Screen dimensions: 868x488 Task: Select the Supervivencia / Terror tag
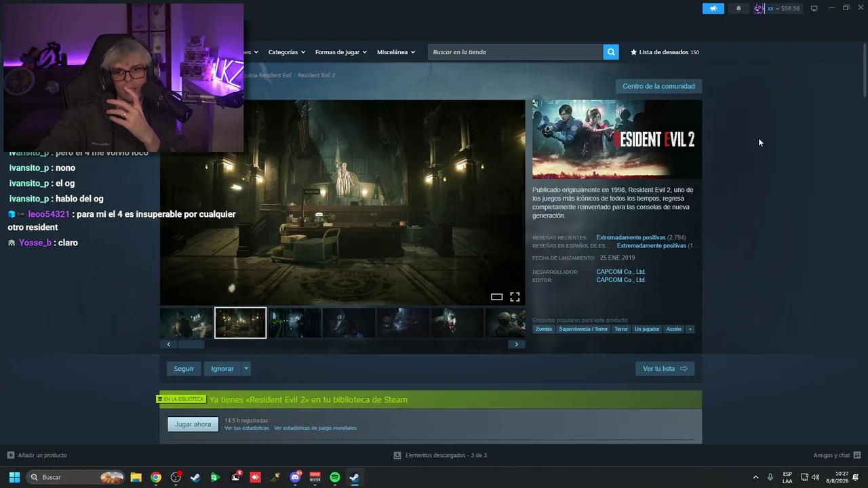583,329
